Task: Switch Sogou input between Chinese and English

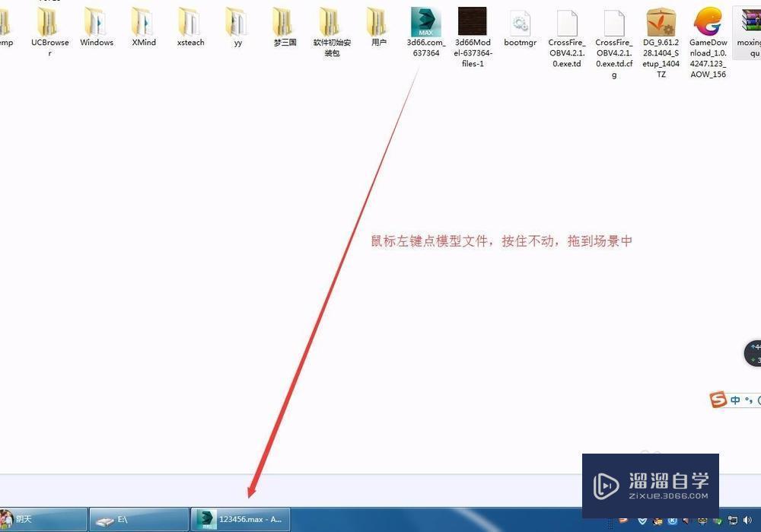Action: pos(736,399)
